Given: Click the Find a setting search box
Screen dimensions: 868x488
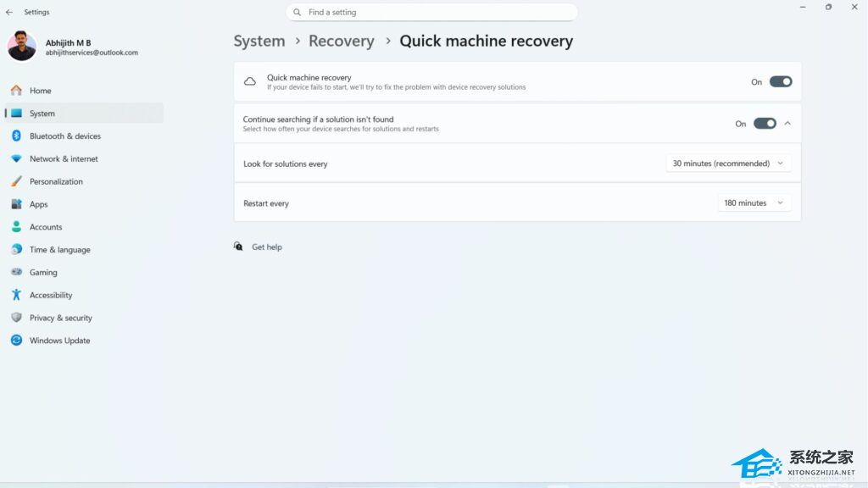Looking at the screenshot, I should (431, 12).
